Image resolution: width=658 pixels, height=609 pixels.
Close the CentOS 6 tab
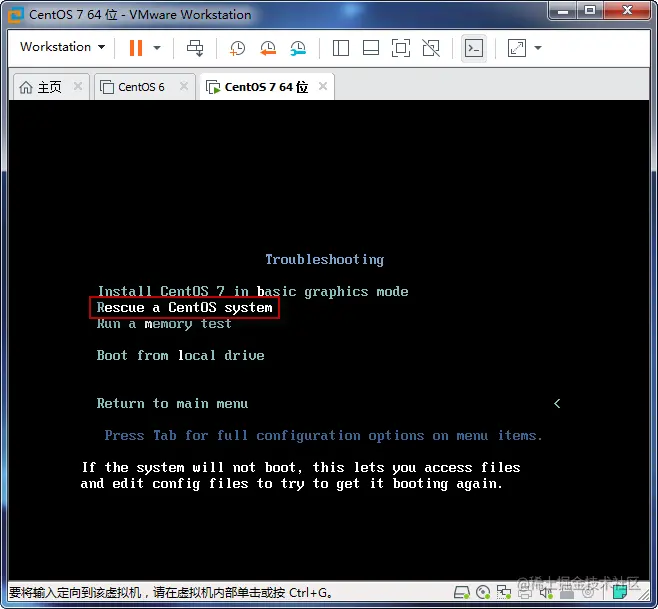(184, 86)
